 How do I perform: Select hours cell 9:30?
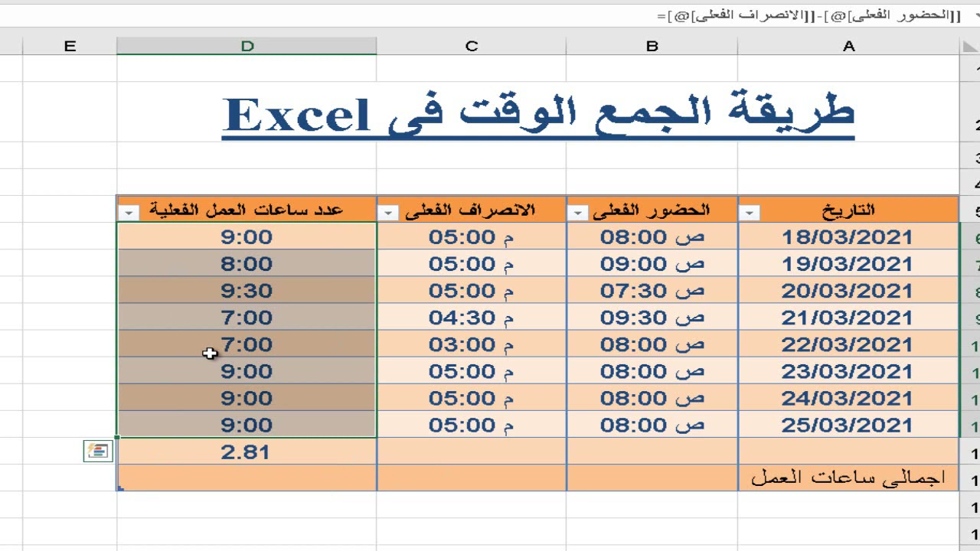(247, 290)
